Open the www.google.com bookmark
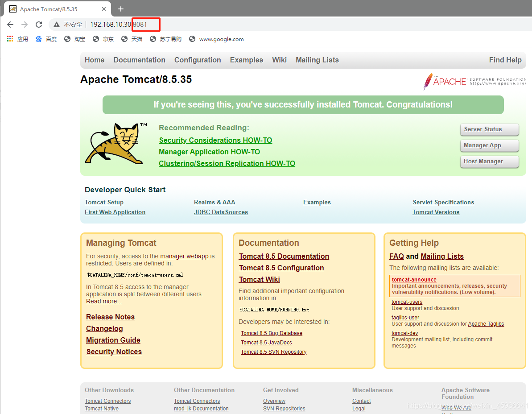The height and width of the screenshot is (414, 532). pos(216,39)
